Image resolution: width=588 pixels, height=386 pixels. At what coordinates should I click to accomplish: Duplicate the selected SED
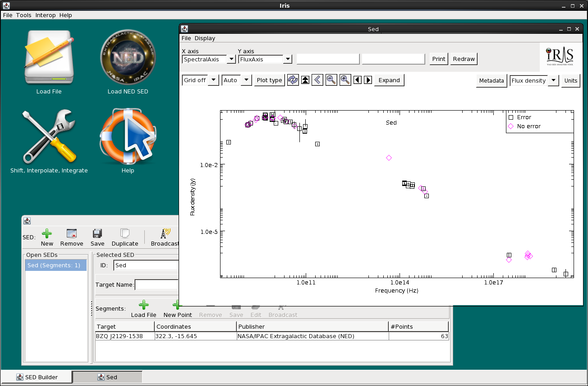click(x=125, y=237)
